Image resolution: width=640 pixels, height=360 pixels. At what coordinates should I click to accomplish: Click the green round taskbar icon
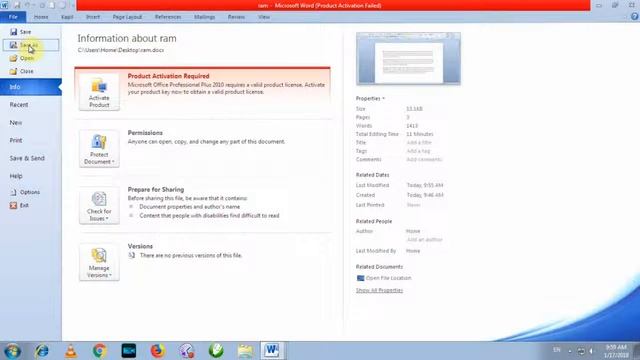point(216,351)
